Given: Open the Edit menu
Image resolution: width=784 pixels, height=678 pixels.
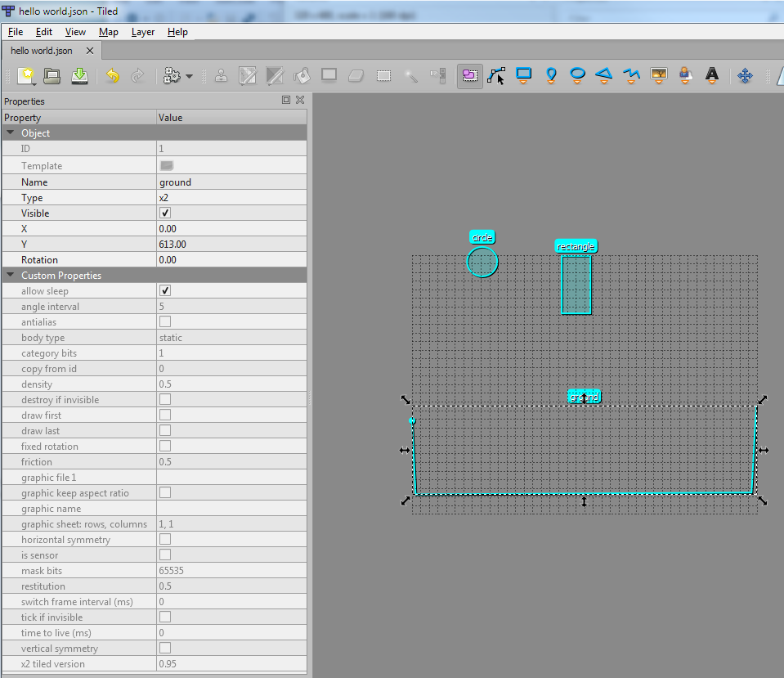Looking at the screenshot, I should tap(44, 32).
